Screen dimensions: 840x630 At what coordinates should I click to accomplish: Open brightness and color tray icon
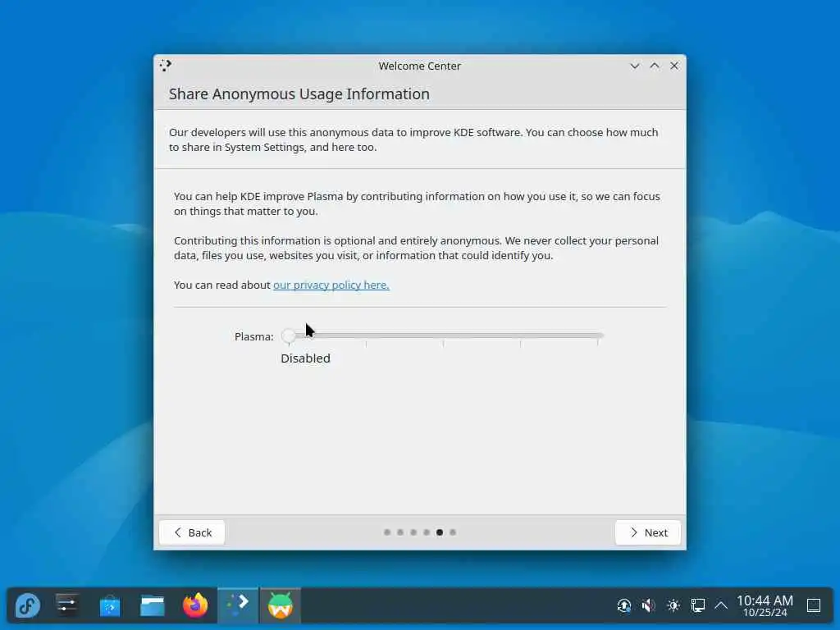[673, 606]
